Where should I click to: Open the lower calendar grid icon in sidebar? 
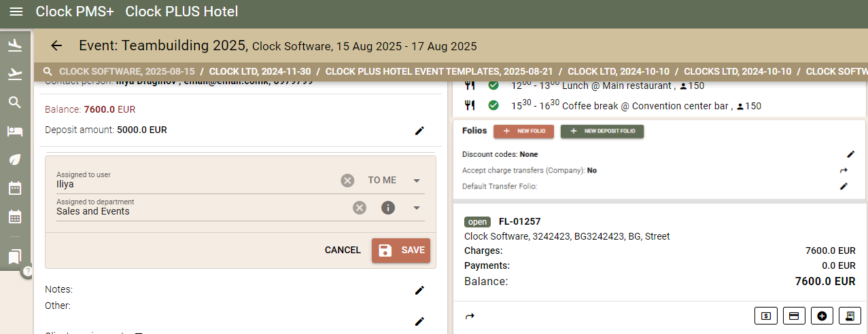pos(15,217)
